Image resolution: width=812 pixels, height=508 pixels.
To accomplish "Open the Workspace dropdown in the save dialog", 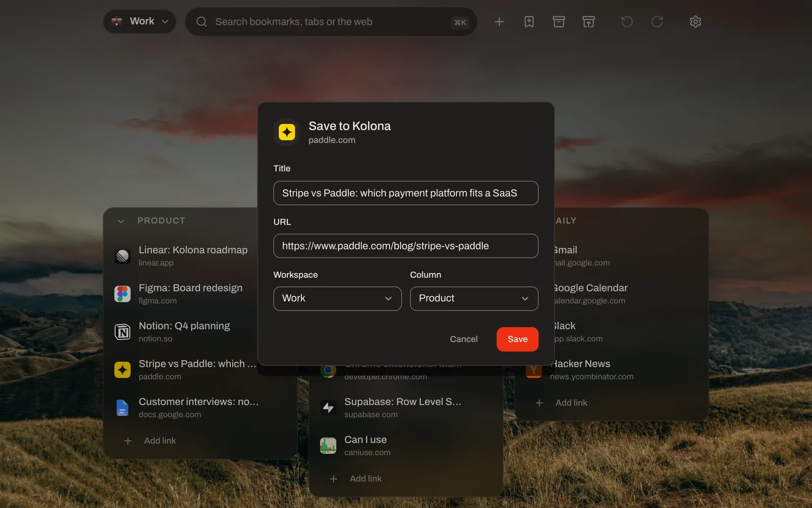I will pos(337,299).
